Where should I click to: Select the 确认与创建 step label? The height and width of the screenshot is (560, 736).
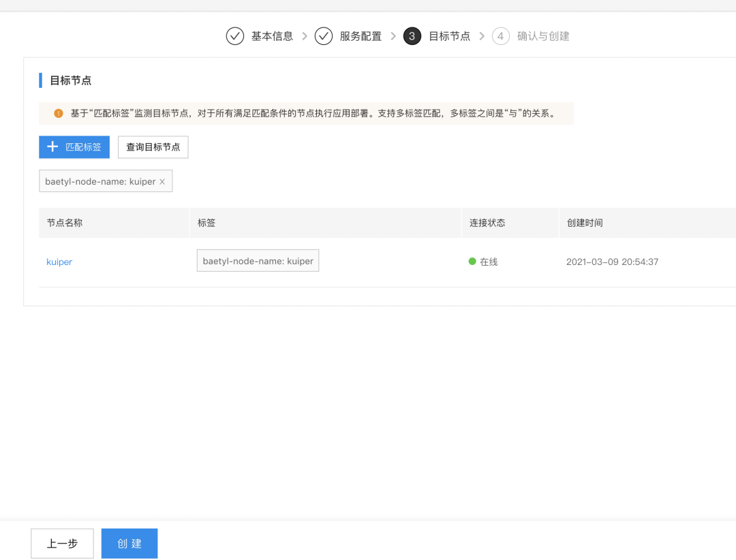[543, 36]
